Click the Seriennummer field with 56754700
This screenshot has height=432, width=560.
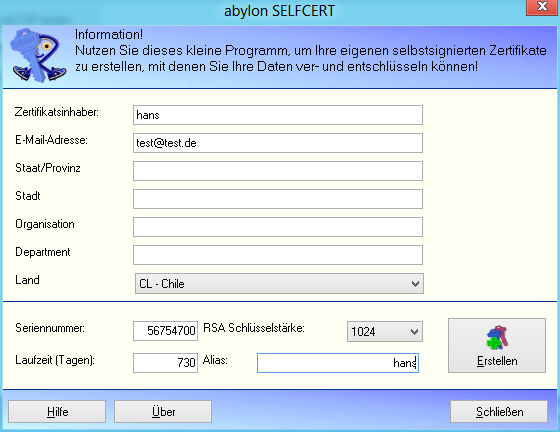[165, 331]
